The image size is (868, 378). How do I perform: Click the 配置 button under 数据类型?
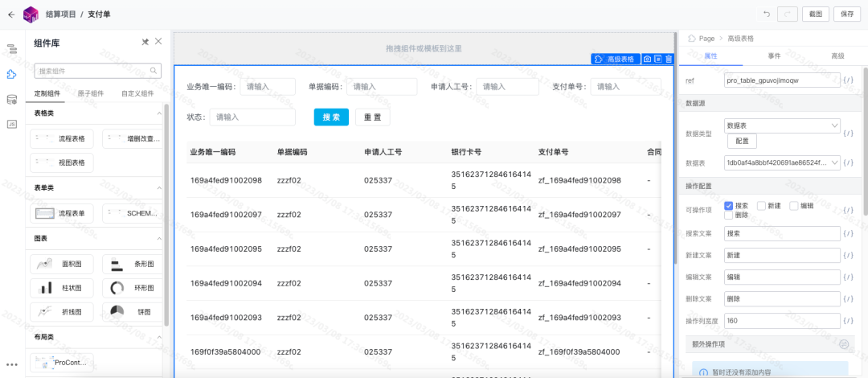pyautogui.click(x=742, y=142)
